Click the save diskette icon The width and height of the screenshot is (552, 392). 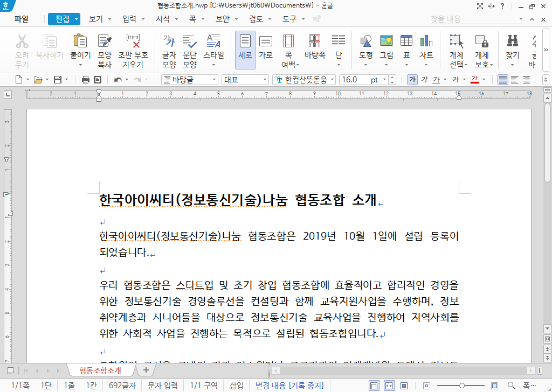(58, 80)
